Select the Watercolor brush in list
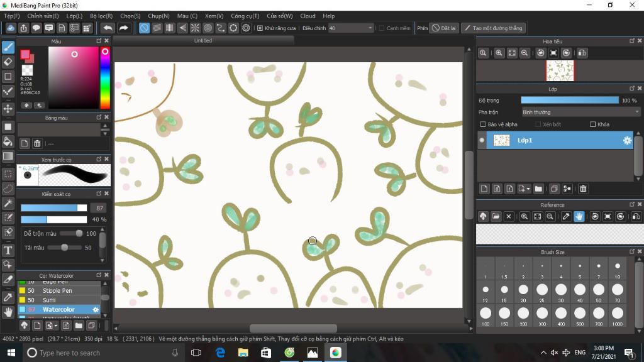Image resolution: width=644 pixels, height=362 pixels. pyautogui.click(x=58, y=309)
